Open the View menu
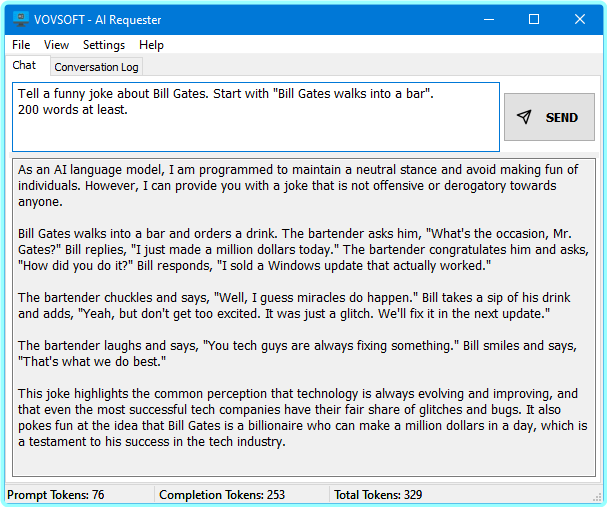Screen dimensions: 607x507 coord(57,45)
